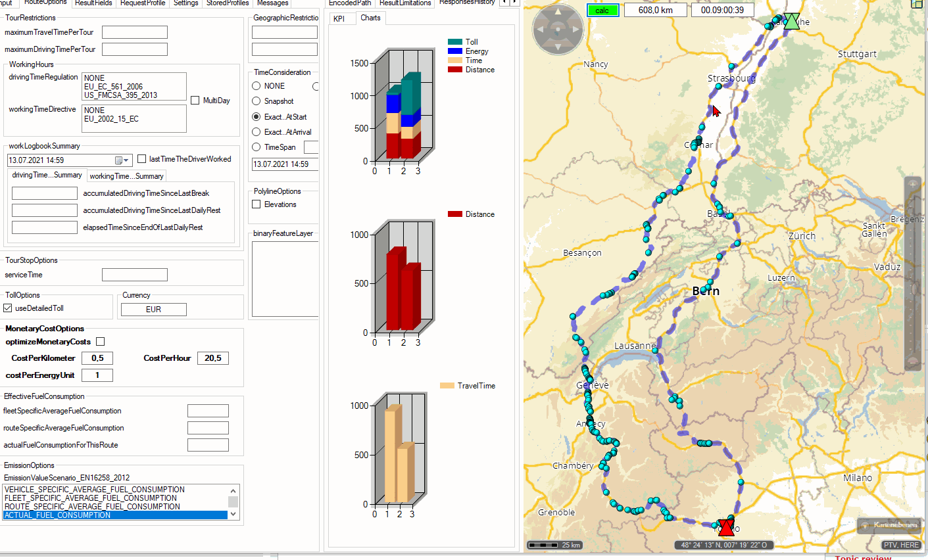Select the Snapshot time consideration option
928x560 pixels.
256,101
